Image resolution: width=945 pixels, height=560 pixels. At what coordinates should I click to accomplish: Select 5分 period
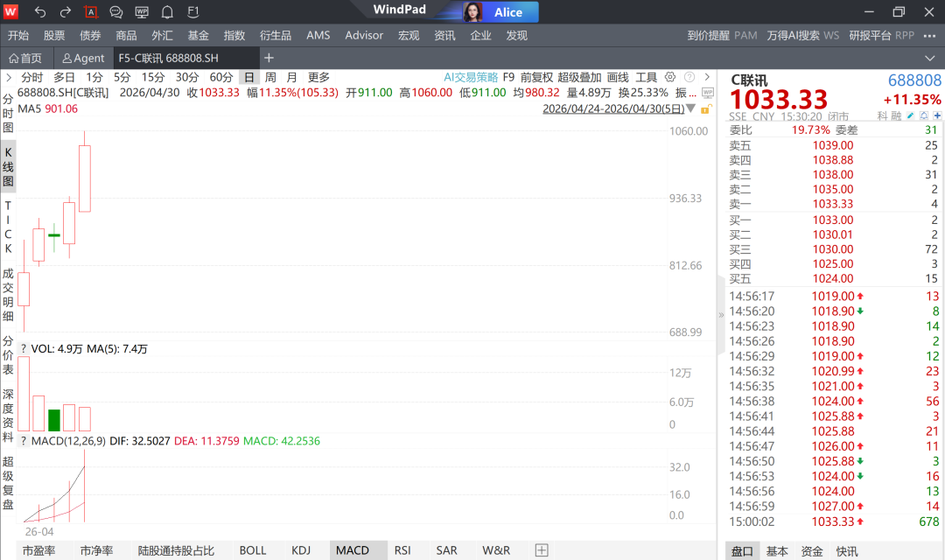pyautogui.click(x=122, y=77)
